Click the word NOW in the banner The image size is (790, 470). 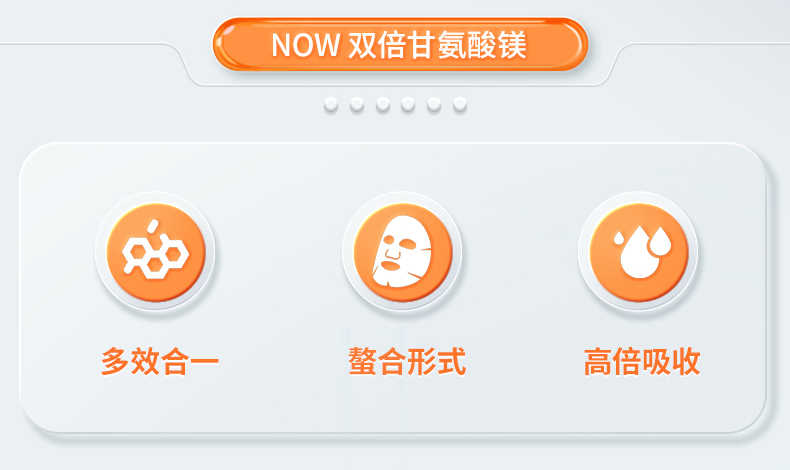tap(306, 45)
